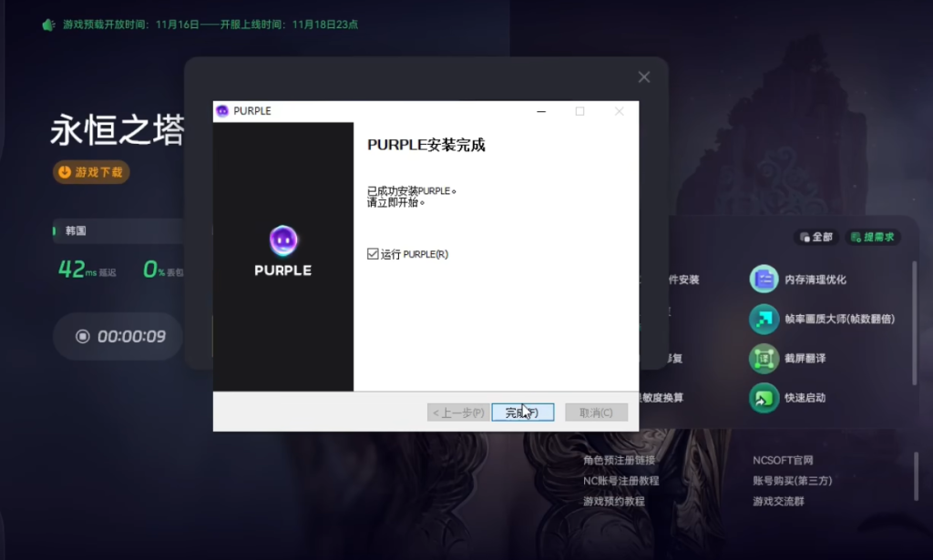Click the 游戏下载 game download button
Viewport: 933px width, 560px height.
[x=91, y=172]
